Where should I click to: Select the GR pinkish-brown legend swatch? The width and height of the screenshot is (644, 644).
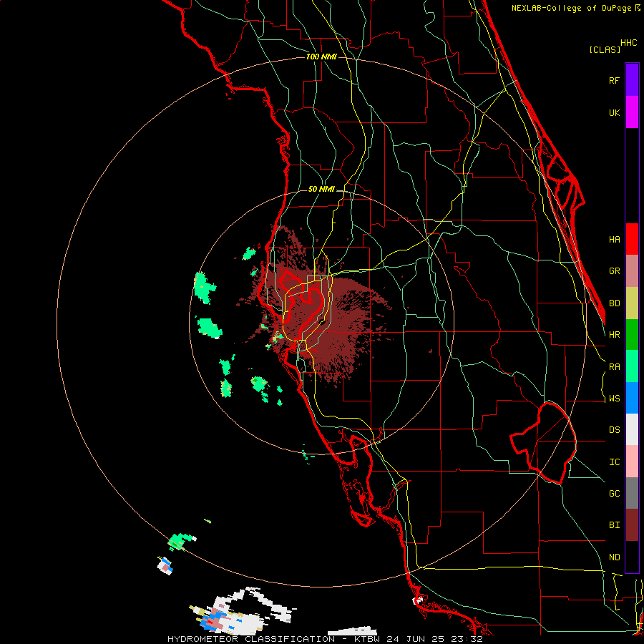tap(632, 271)
